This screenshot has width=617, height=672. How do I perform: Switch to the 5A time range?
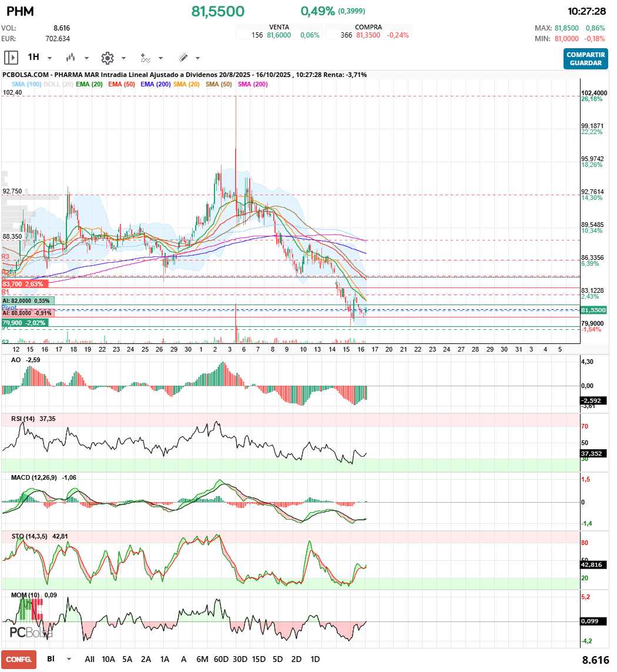coord(128,660)
